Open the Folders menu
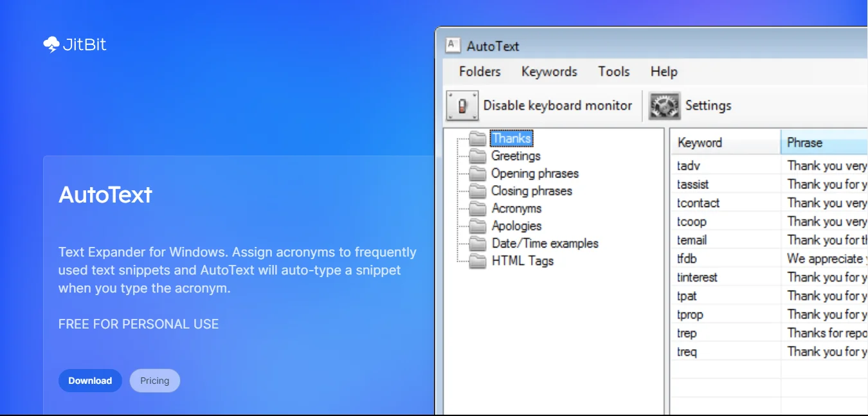Viewport: 868px width, 416px height. pos(480,71)
